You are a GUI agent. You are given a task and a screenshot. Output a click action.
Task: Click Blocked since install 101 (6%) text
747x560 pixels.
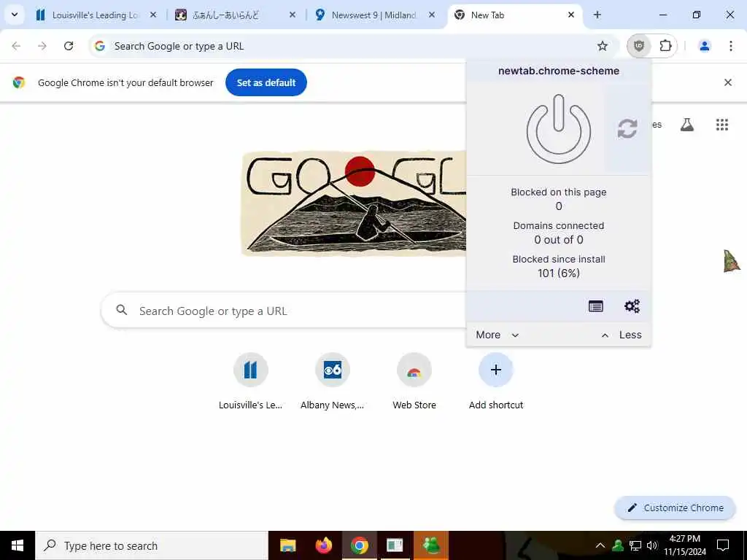pos(558,266)
